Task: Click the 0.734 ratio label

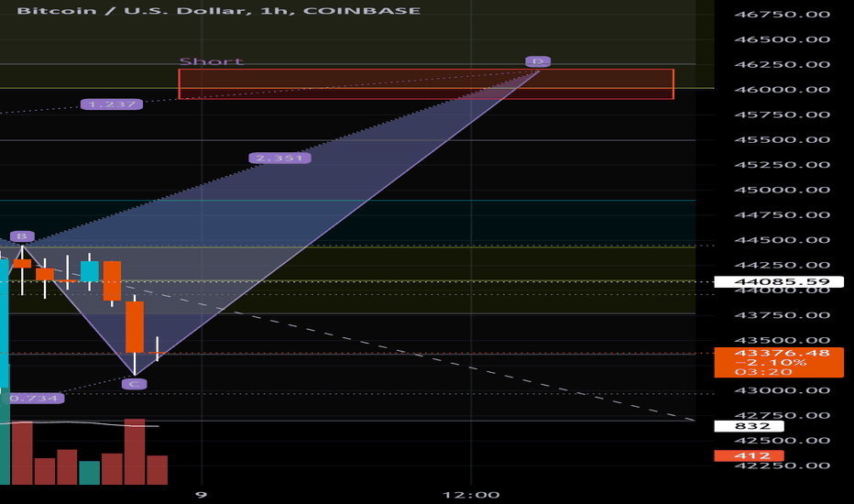Action: (34, 399)
